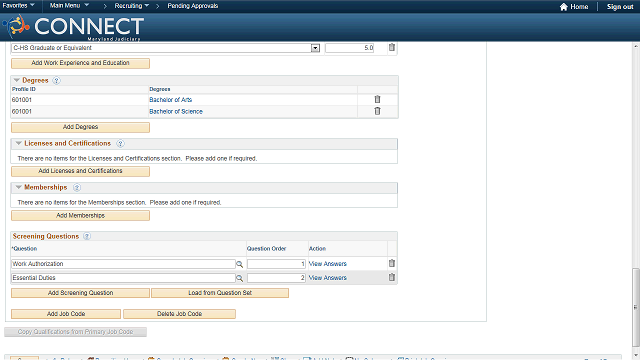
Task: Go to the Home link
Action: tap(579, 7)
